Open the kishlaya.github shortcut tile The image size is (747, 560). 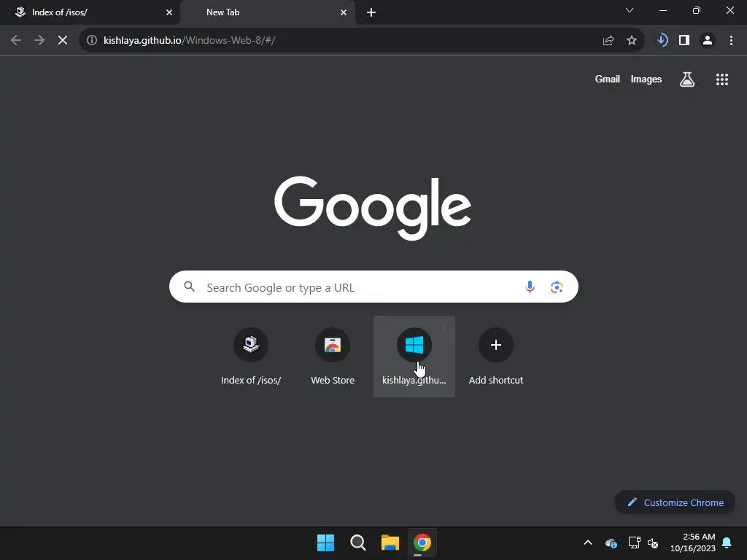pos(414,356)
